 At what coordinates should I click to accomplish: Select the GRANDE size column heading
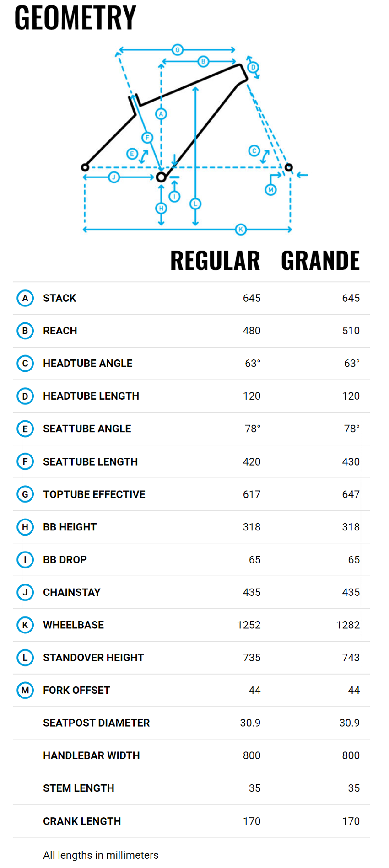[320, 261]
